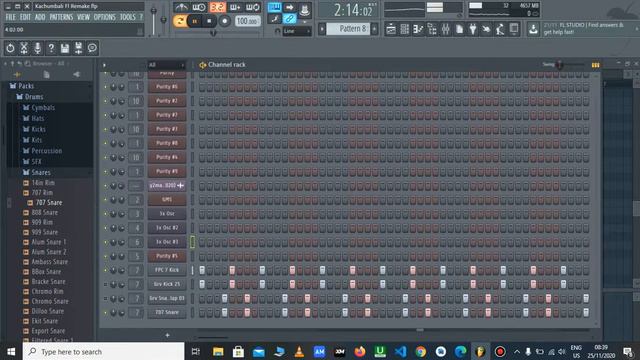Image resolution: width=640 pixels, height=360 pixels.
Task: Open the browser toolbar icon
Action: (x=432, y=29)
